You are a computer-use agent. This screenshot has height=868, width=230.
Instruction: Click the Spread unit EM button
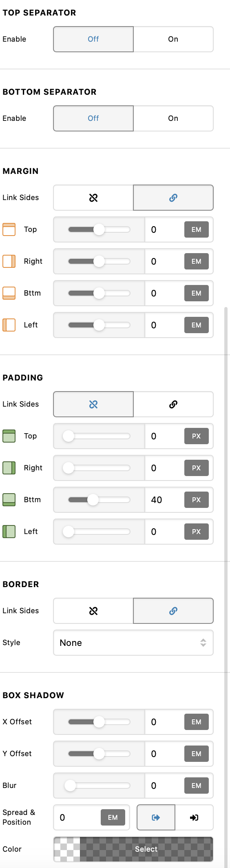113,817
